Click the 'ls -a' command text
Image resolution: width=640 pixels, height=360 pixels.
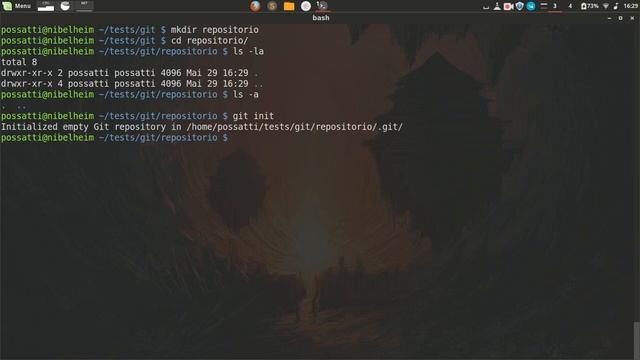tap(245, 95)
